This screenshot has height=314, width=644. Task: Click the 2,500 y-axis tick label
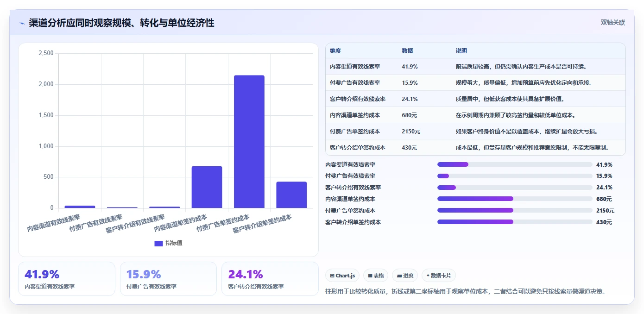[x=45, y=53]
